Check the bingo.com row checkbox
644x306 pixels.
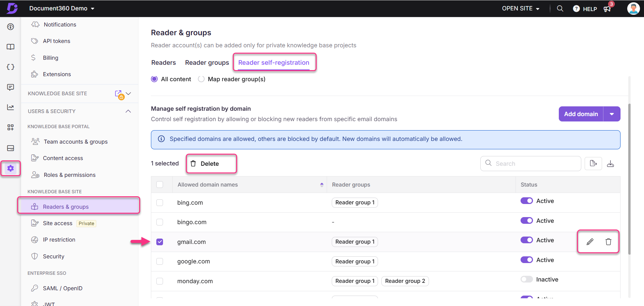pos(160,222)
